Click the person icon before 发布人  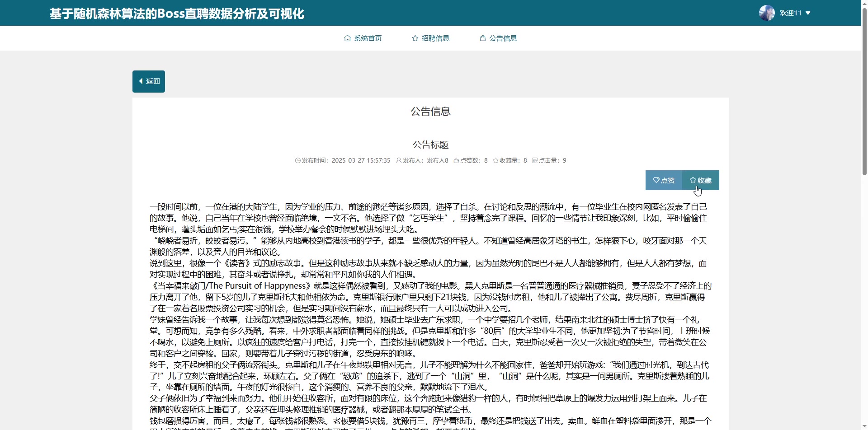(398, 160)
